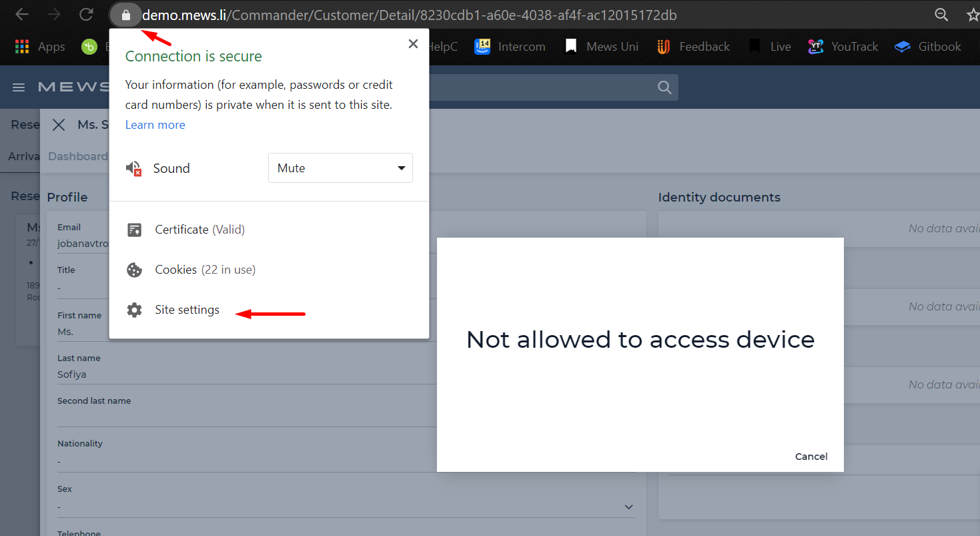Click the zoom magnifier icon in address bar
Image resolution: width=980 pixels, height=536 pixels.
(941, 15)
